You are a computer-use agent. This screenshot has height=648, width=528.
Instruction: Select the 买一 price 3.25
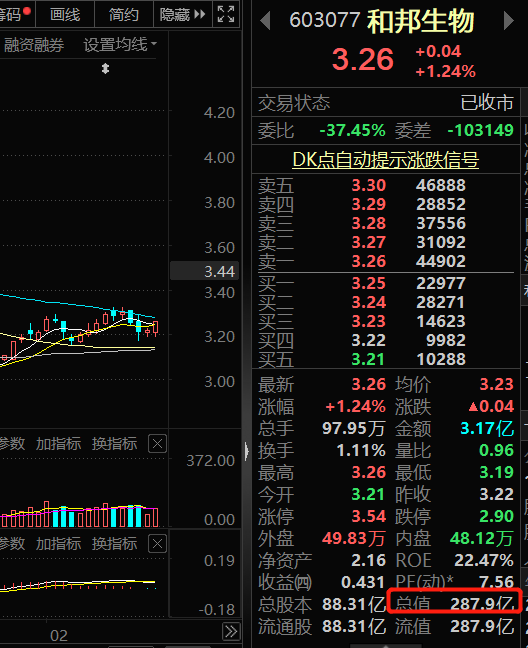(369, 284)
